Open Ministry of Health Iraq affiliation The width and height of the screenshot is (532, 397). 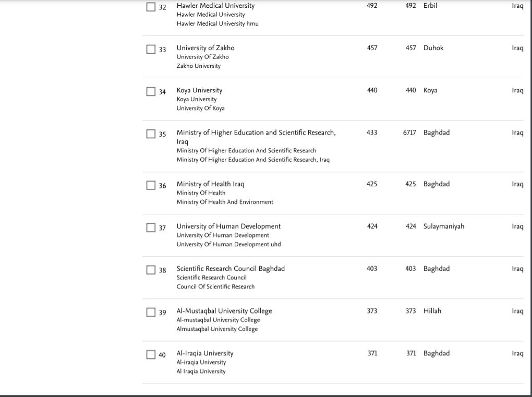[210, 184]
